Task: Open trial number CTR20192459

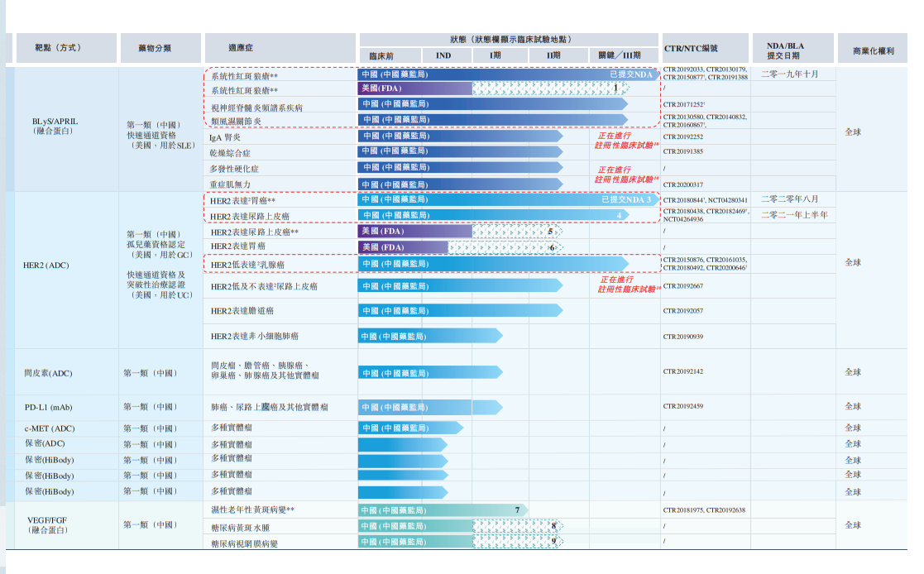Action: (x=683, y=407)
